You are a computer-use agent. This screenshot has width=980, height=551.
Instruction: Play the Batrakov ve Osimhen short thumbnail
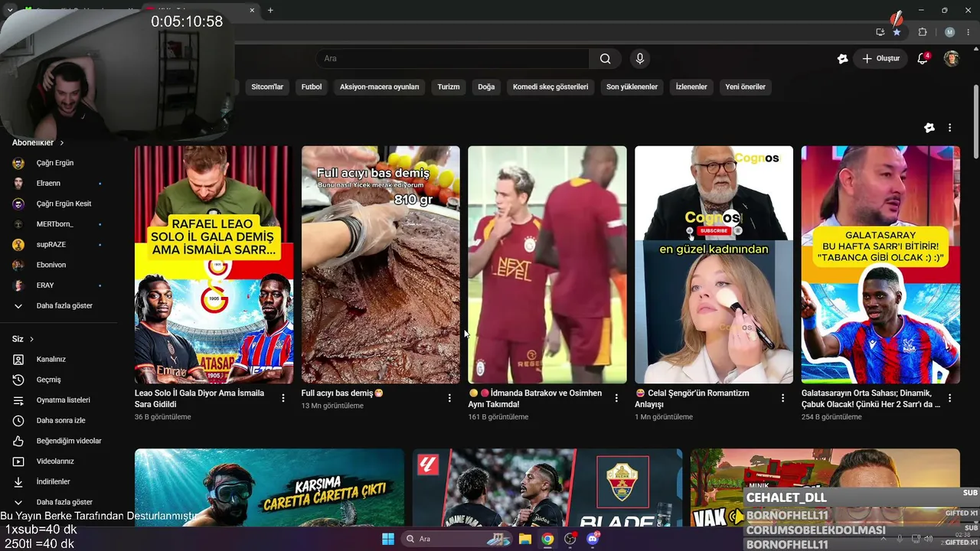(x=547, y=265)
